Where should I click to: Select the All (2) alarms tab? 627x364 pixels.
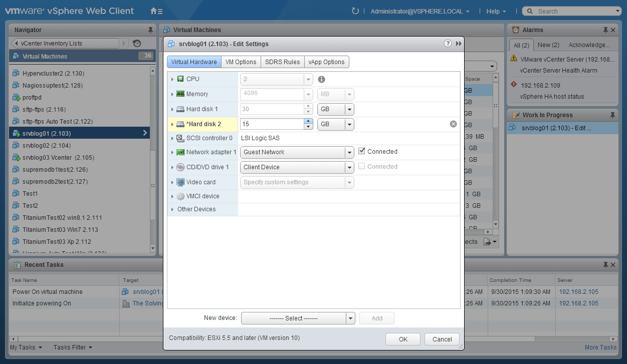click(521, 45)
